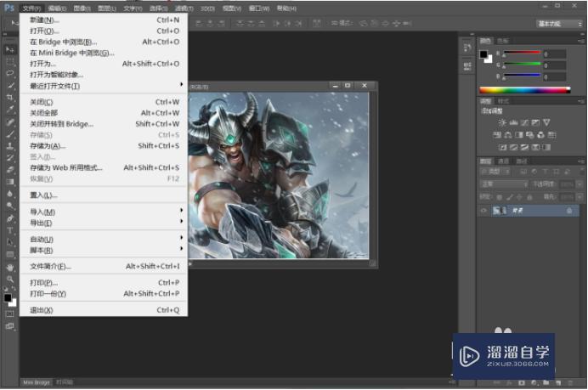Viewport: 588px width, 390px height.
Task: Click the lock icon on background layer
Action: point(568,211)
